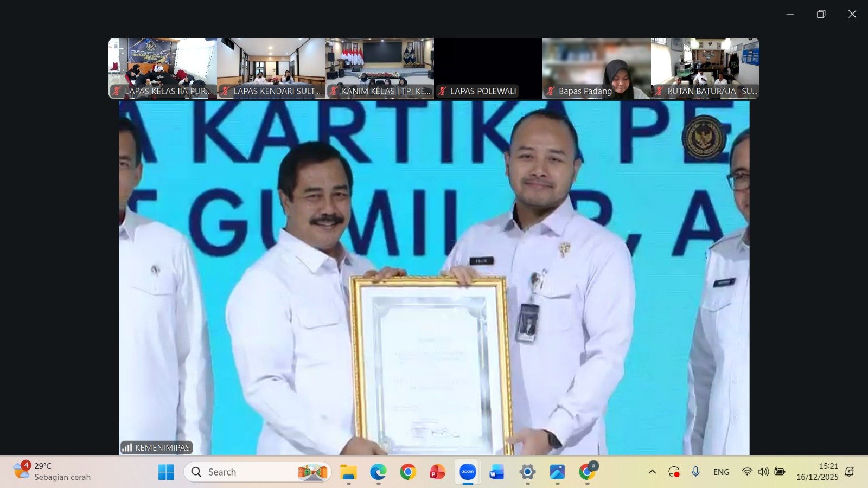Screen dimensions: 868x488
Task: Open the Photos app icon
Action: (557, 472)
